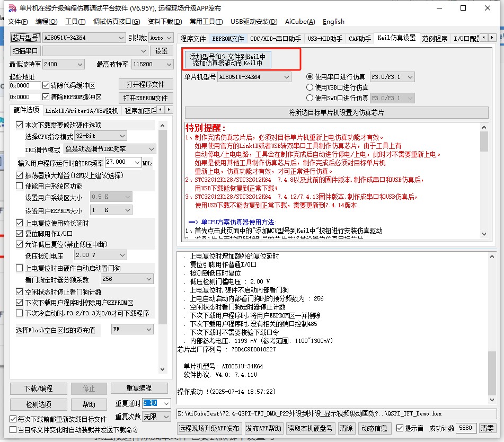Open the serial port dropdown beside 扫描串口
The width and height of the screenshot is (504, 442).
click(95, 51)
